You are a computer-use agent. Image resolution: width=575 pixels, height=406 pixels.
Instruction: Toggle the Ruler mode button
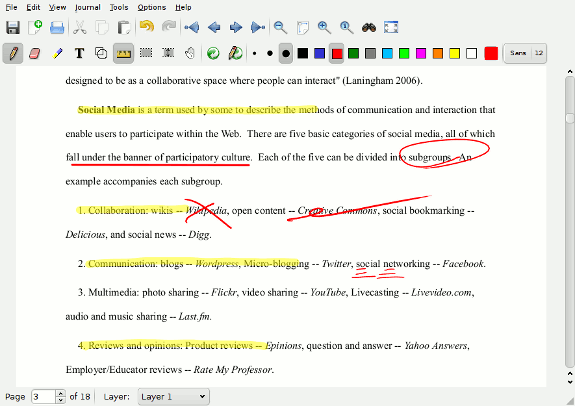point(123,54)
